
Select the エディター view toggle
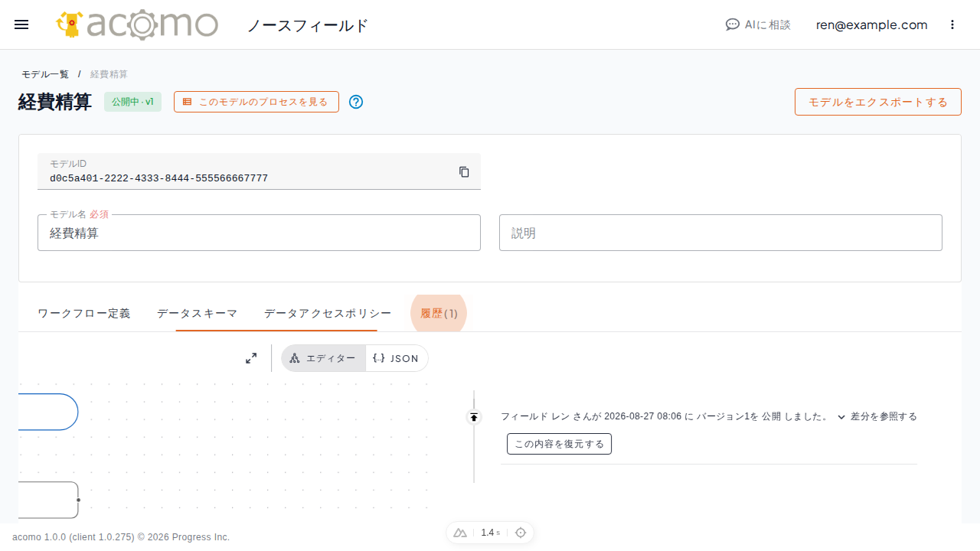coord(323,358)
